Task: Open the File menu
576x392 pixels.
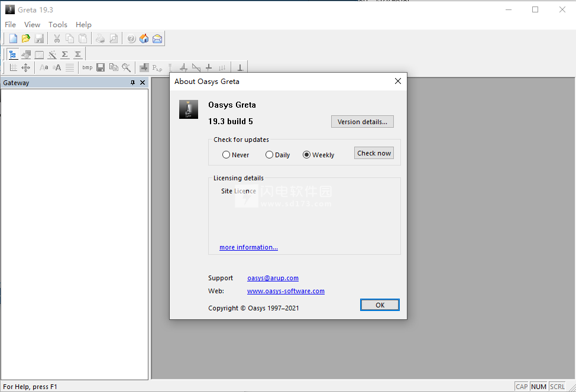Action: [x=10, y=25]
